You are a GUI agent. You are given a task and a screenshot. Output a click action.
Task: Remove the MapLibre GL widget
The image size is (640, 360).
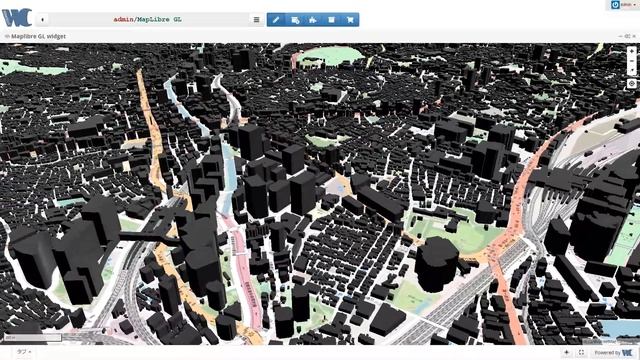634,36
